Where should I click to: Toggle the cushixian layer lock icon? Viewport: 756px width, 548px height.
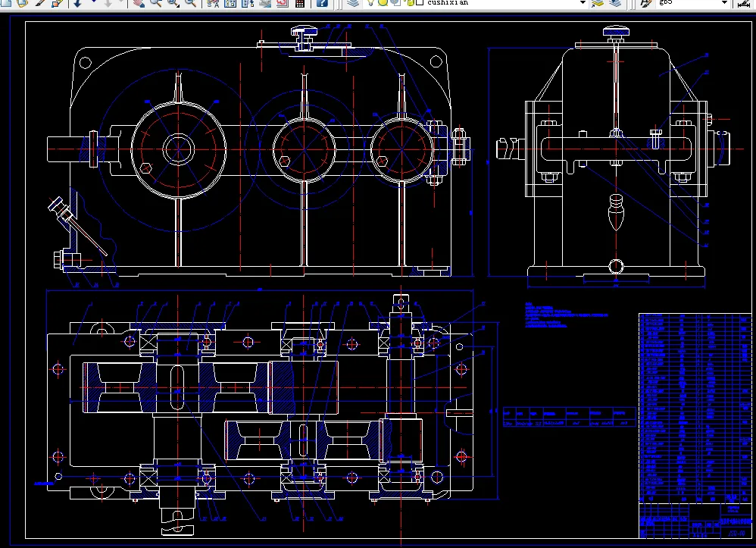(x=411, y=2)
